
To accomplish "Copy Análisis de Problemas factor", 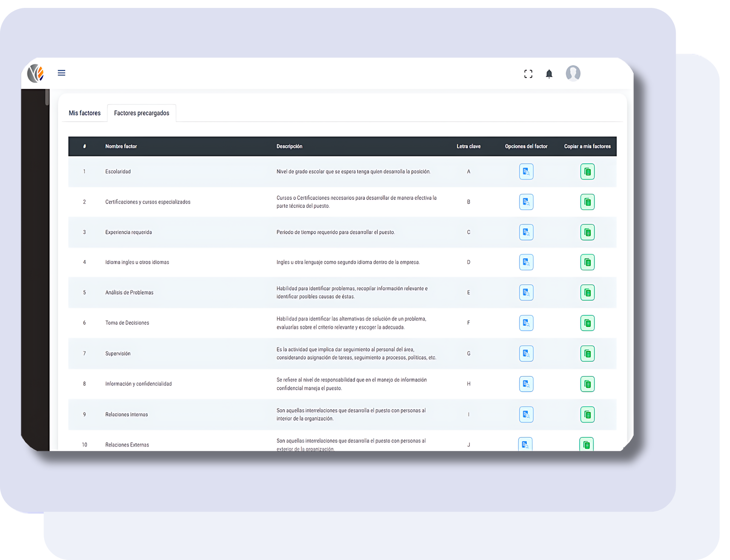I will tap(587, 292).
